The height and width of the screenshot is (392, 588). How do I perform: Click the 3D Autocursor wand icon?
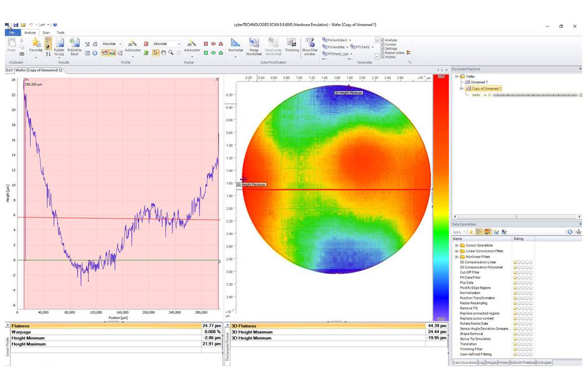point(192,43)
